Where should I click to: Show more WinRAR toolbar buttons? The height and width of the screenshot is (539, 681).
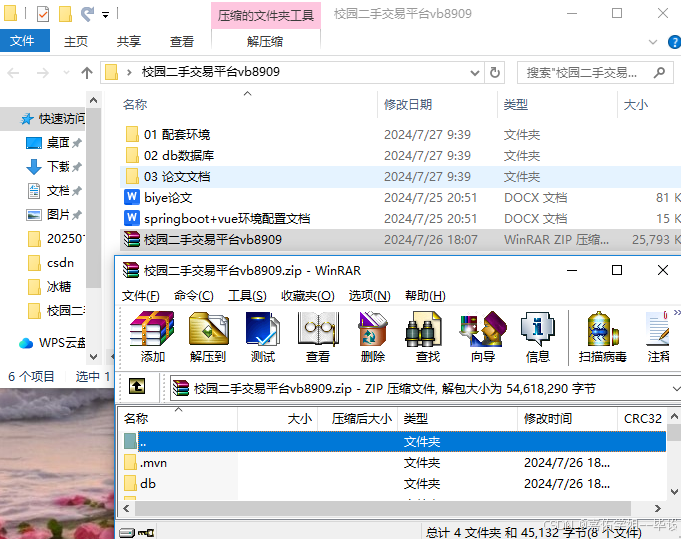[x=677, y=312]
